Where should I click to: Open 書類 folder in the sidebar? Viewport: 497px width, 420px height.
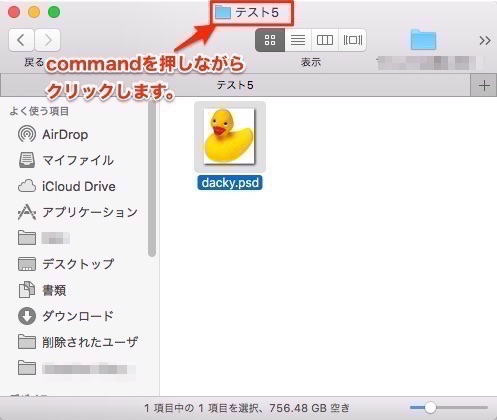pyautogui.click(x=42, y=290)
